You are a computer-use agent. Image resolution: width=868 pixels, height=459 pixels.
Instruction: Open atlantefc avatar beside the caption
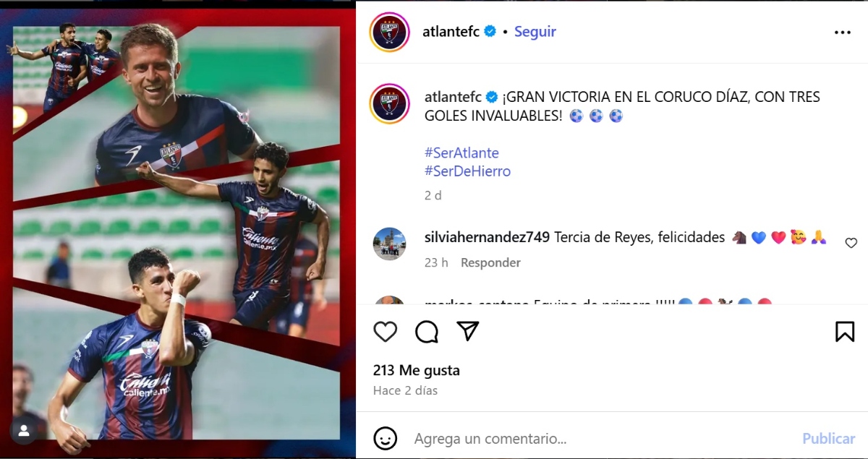click(x=390, y=103)
